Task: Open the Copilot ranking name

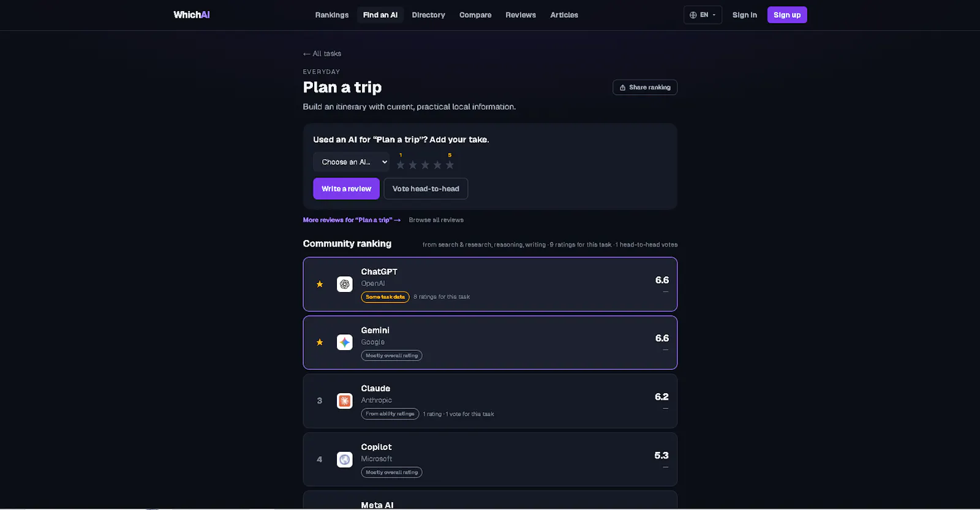Action: coord(376,448)
